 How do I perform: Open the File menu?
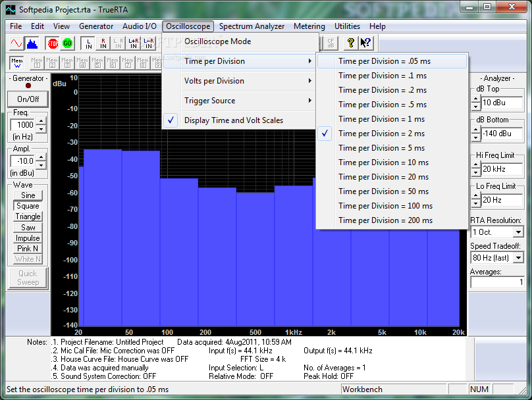[x=16, y=26]
